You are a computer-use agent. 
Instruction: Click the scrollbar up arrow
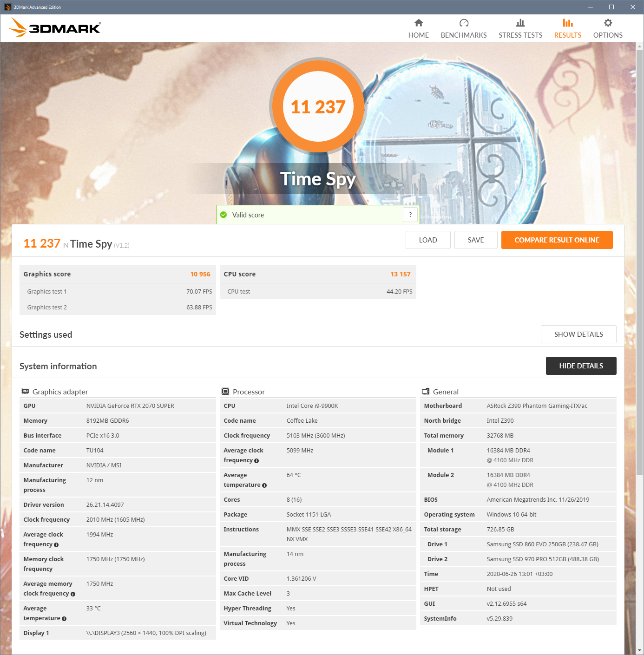tap(640, 46)
